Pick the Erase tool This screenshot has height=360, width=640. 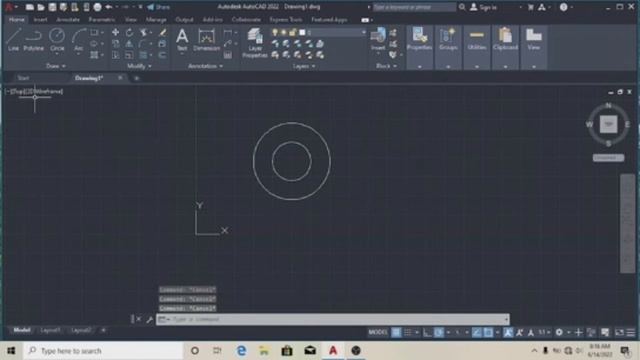click(162, 32)
